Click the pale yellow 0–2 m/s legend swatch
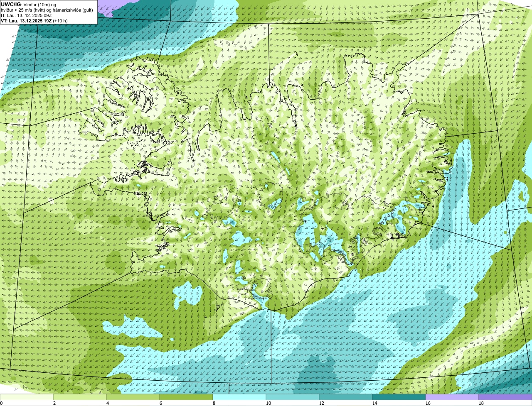This screenshot has width=532, height=406. 27,397
